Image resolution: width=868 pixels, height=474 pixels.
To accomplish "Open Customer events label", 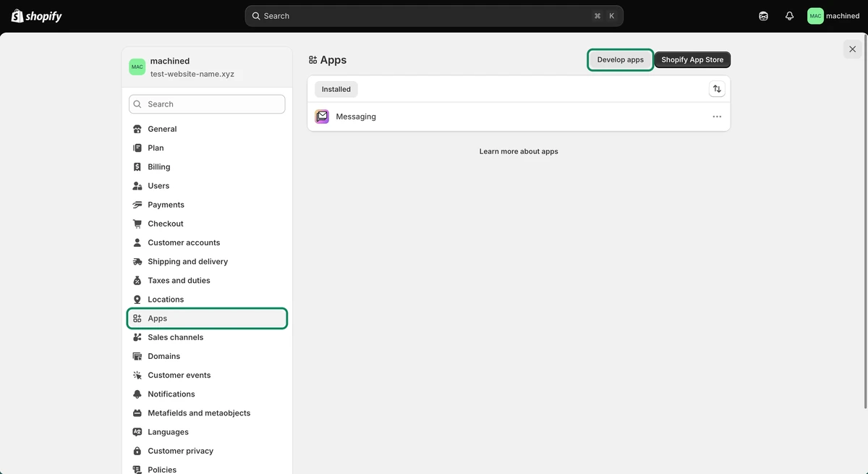I will pos(179,375).
